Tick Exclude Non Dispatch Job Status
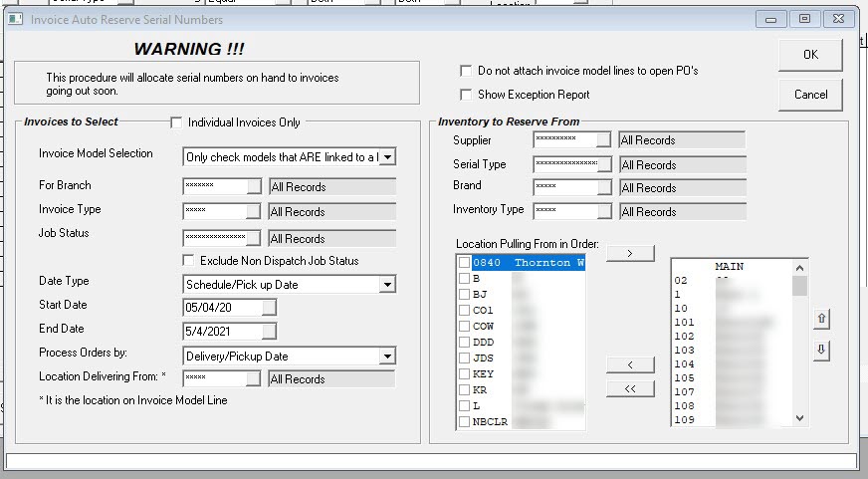Image resolution: width=868 pixels, height=479 pixels. click(188, 260)
